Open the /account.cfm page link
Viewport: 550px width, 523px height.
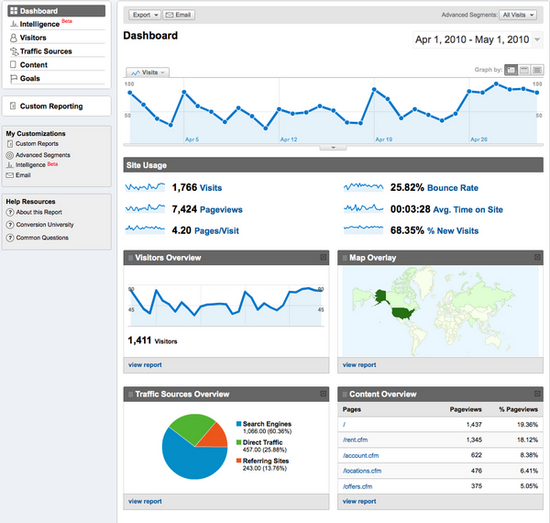(361, 456)
